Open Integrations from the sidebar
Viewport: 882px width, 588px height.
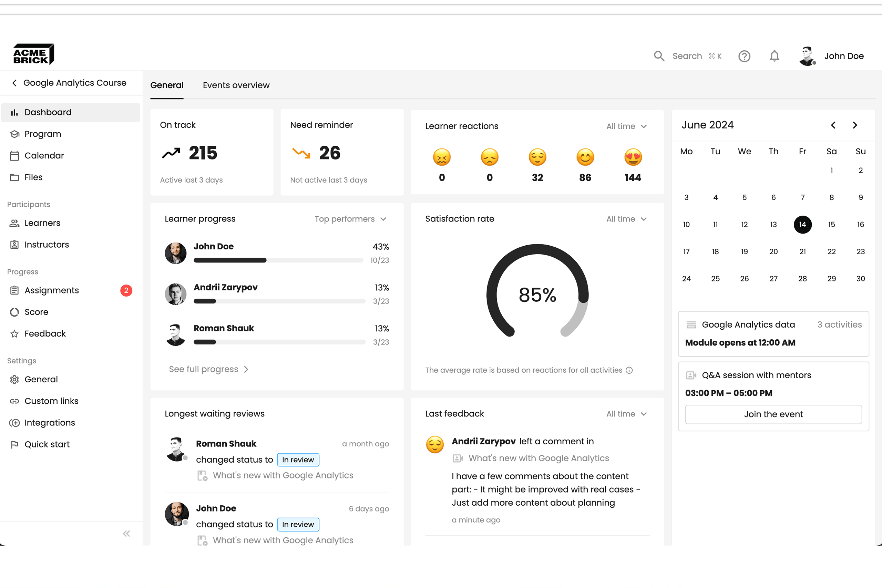pyautogui.click(x=50, y=423)
